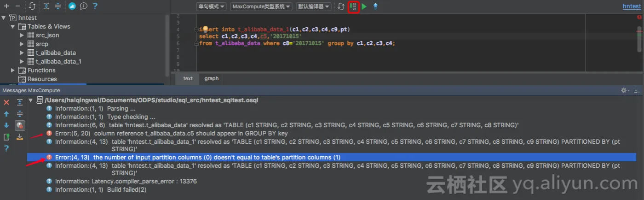This screenshot has height=200, width=644.
Task: Click the sync icon in the editor toolbar
Action: 340,6
